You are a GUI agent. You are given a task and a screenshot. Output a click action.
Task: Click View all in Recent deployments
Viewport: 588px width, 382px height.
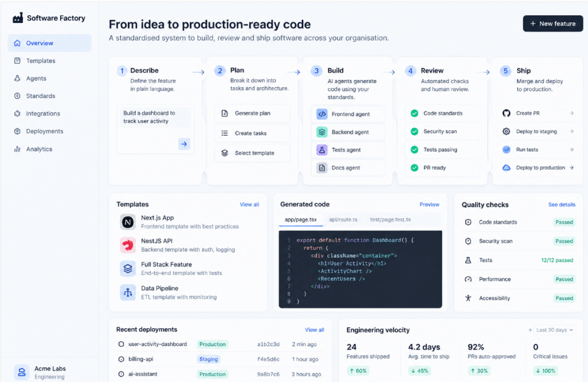[315, 330]
